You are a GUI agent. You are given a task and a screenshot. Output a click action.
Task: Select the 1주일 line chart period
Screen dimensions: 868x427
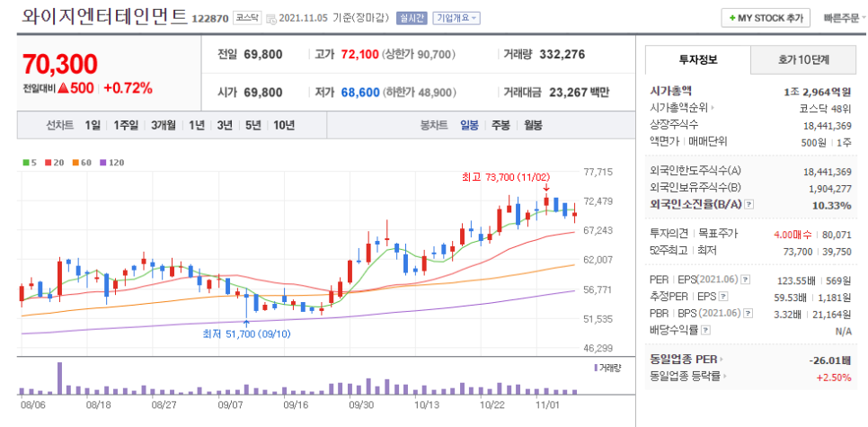point(126,125)
